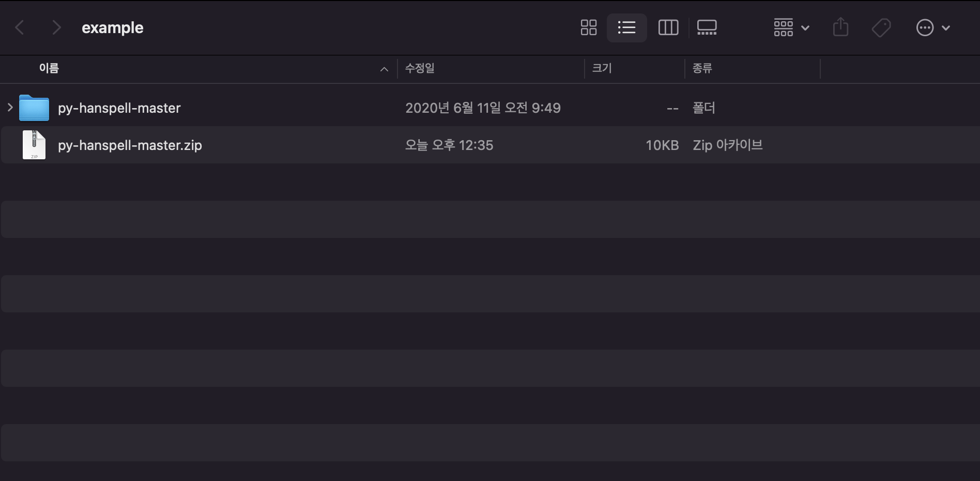The image size is (980, 481).
Task: Click the zip archive file icon
Action: pyautogui.click(x=34, y=145)
